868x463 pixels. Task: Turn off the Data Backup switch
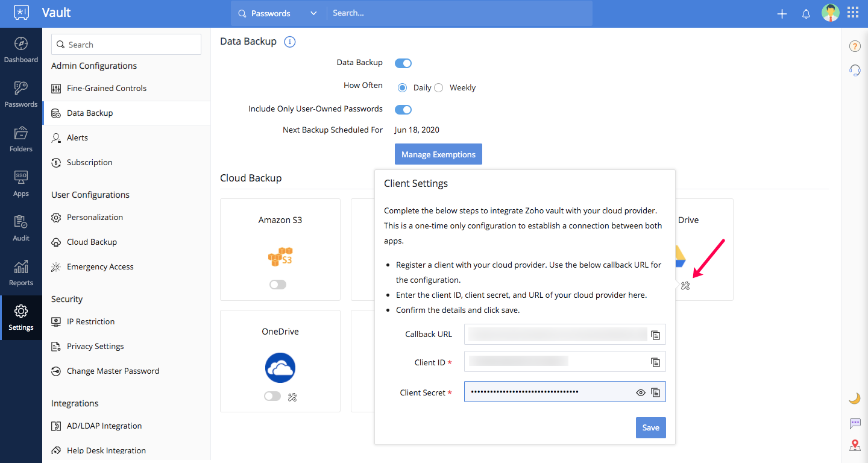(x=403, y=63)
